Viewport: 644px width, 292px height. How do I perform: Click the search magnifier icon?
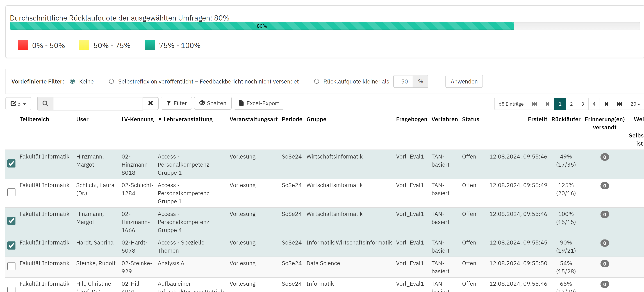(45, 103)
